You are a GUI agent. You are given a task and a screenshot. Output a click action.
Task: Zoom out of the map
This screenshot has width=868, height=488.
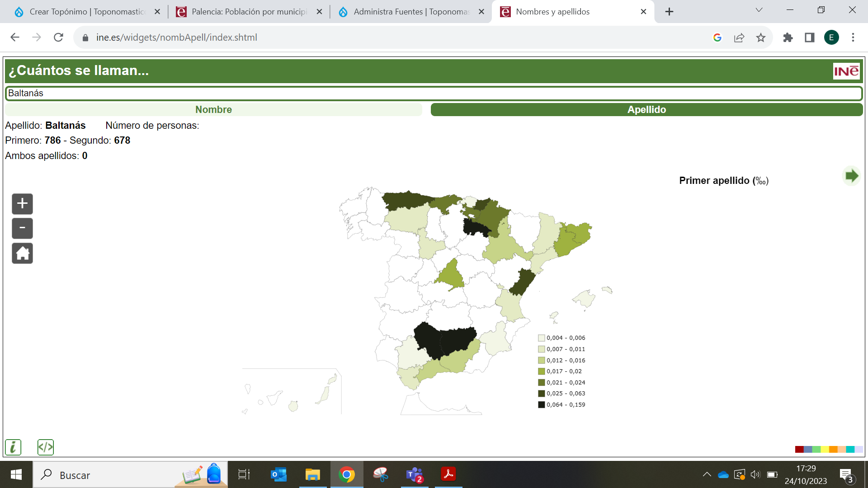tap(22, 228)
